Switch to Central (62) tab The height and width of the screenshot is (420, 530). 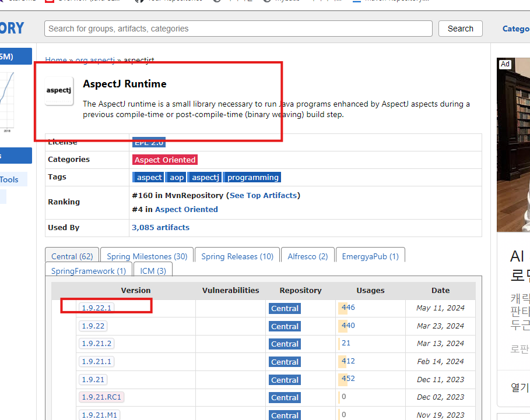(72, 256)
